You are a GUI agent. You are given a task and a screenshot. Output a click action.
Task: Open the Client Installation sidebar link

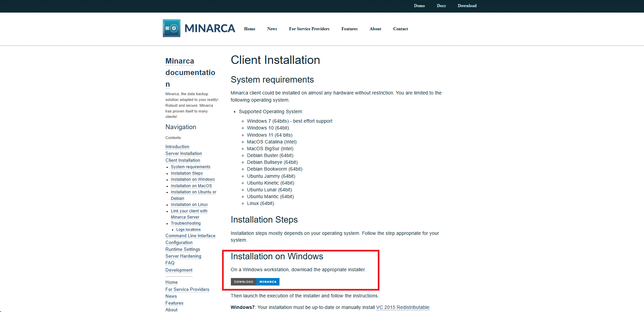[x=183, y=160]
